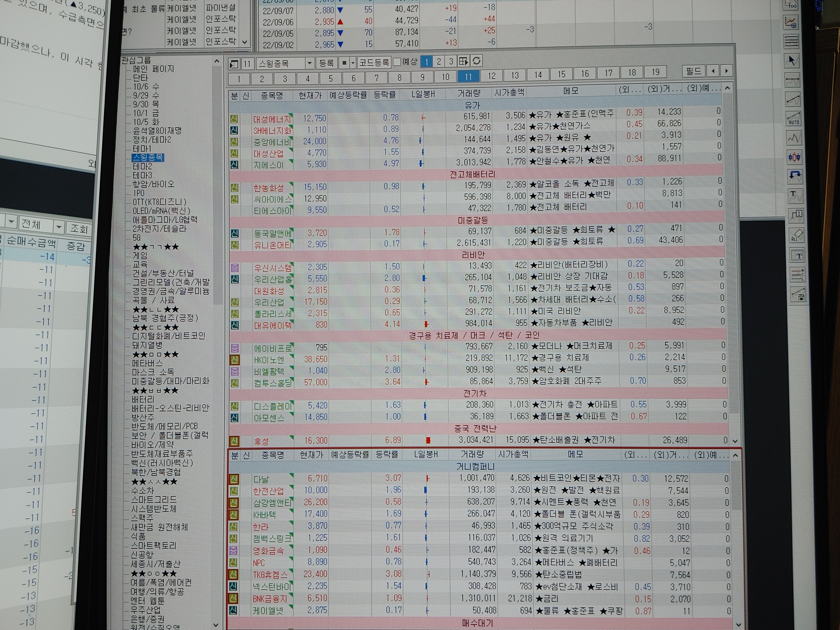The height and width of the screenshot is (630, 840).
Task: Select tab 12
Action: tap(491, 76)
